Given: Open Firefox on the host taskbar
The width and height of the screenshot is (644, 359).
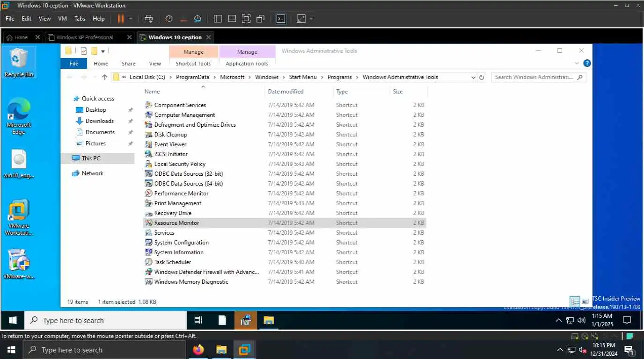Looking at the screenshot, I should click(198, 350).
